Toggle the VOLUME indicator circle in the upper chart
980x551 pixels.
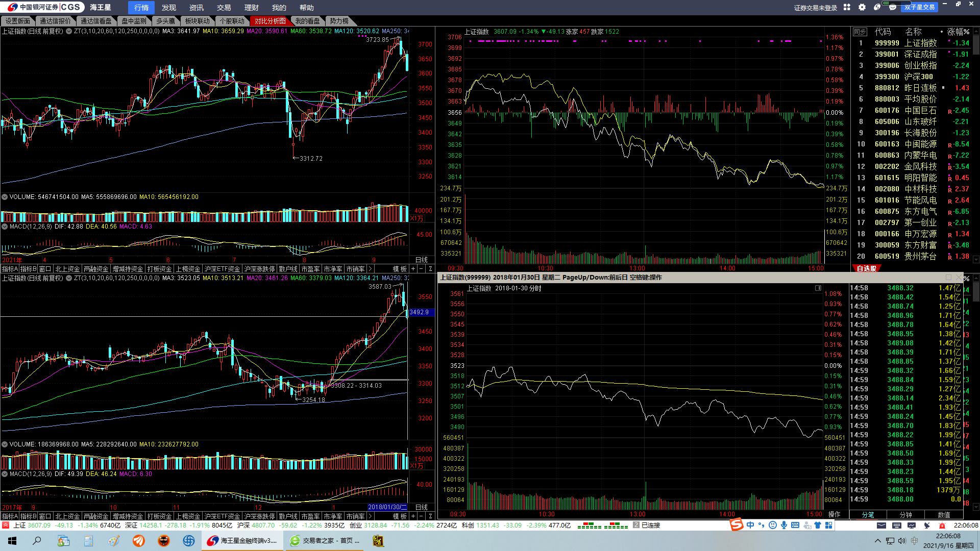tap(5, 197)
